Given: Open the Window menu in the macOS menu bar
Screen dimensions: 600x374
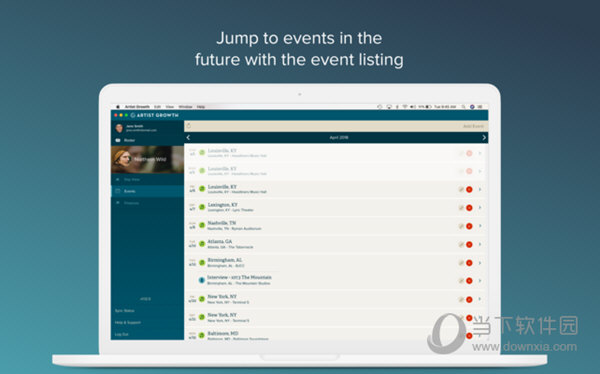Looking at the screenshot, I should click(x=186, y=107).
